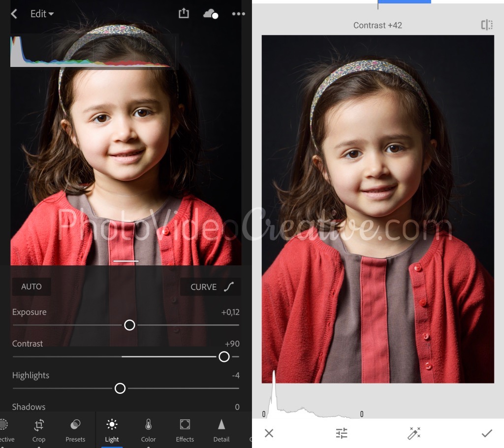
Task: Open the Edit dropdown menu
Action: (x=42, y=14)
